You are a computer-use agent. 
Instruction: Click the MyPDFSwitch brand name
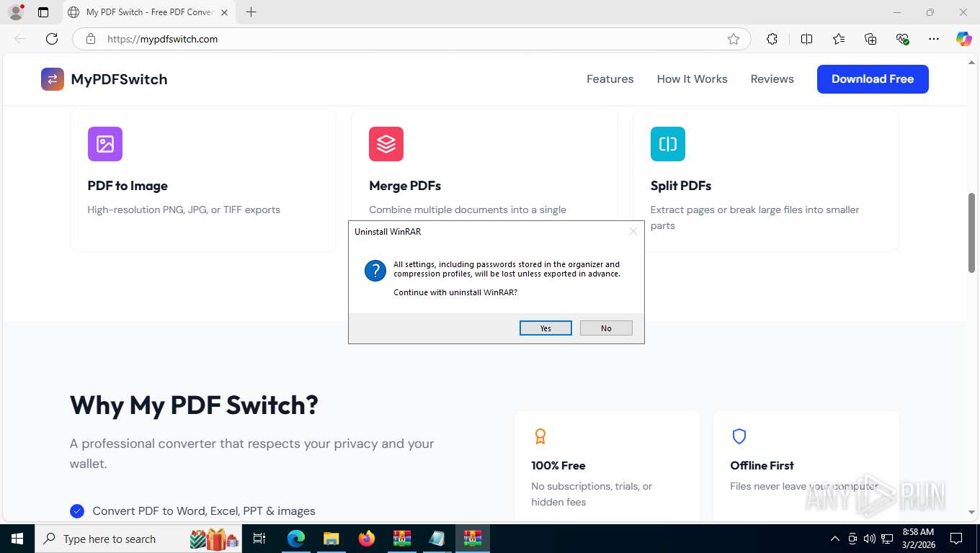point(119,79)
